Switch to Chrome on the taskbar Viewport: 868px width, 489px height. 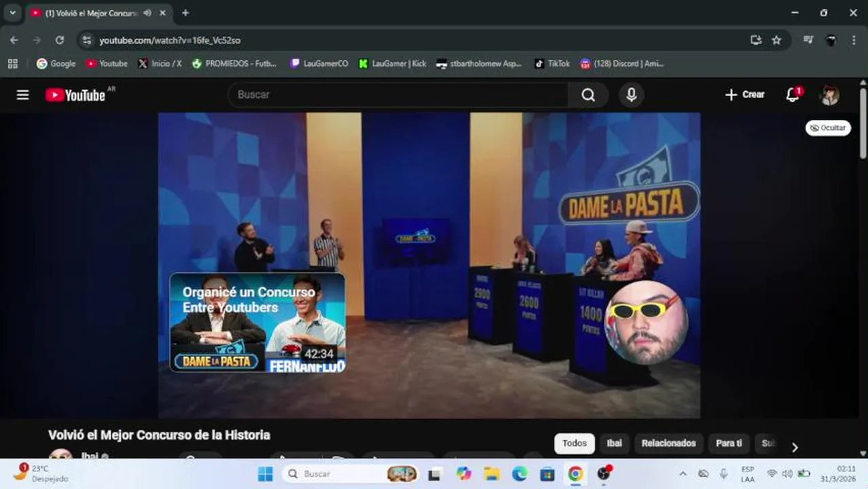pyautogui.click(x=575, y=473)
